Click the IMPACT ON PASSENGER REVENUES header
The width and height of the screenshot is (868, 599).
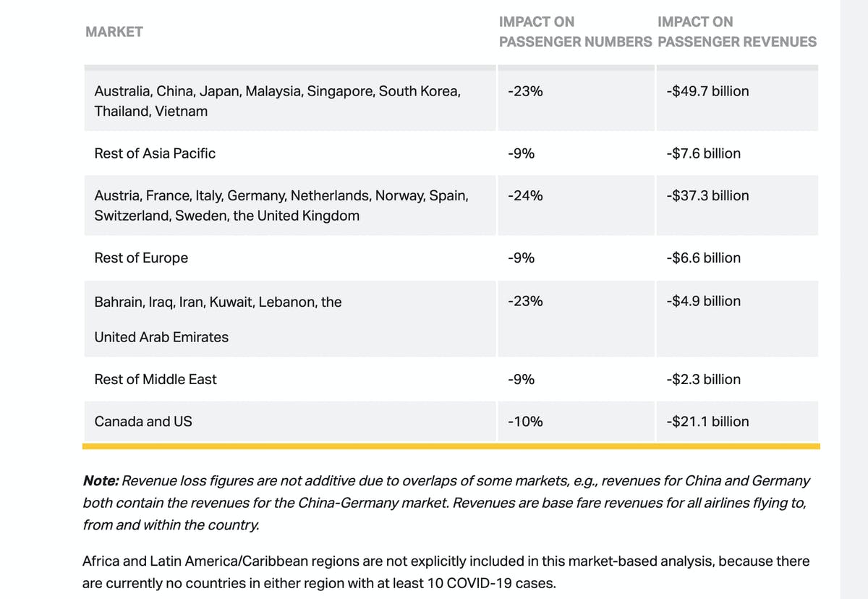[x=736, y=32]
